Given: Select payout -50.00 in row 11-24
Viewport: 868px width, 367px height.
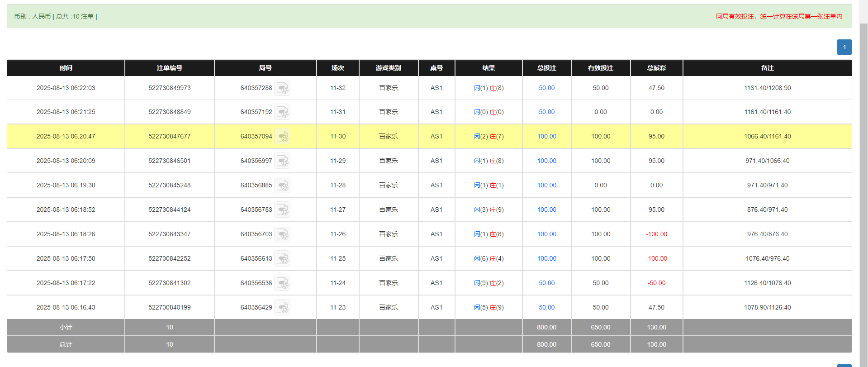Looking at the screenshot, I should 656,283.
